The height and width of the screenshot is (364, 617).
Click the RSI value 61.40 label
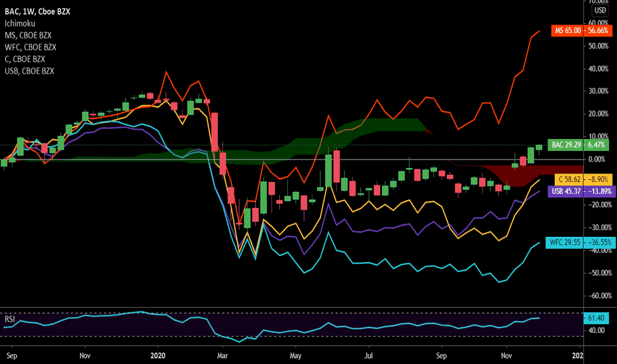coord(596,318)
